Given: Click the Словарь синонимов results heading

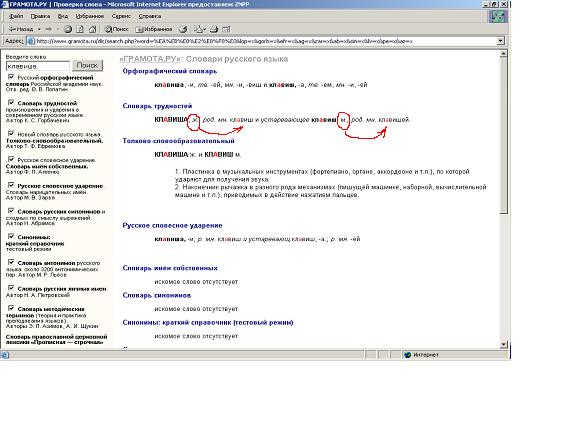Looking at the screenshot, I should tap(156, 295).
